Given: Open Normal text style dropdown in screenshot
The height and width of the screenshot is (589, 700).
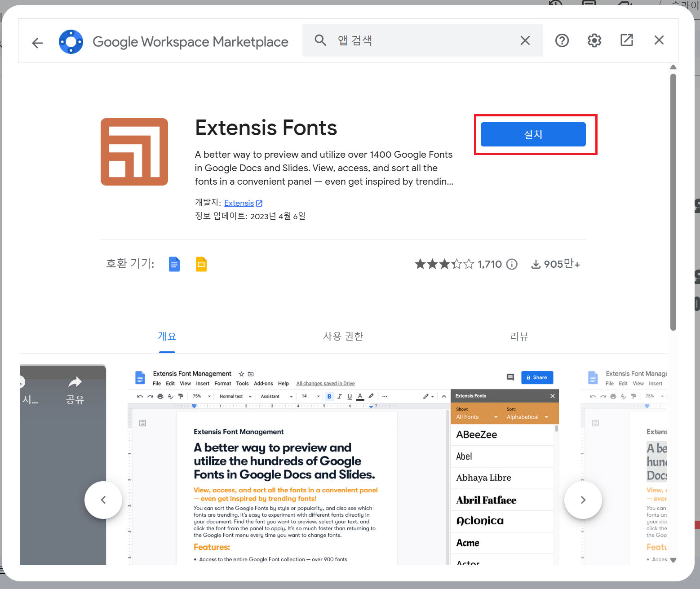Looking at the screenshot, I should point(235,396).
